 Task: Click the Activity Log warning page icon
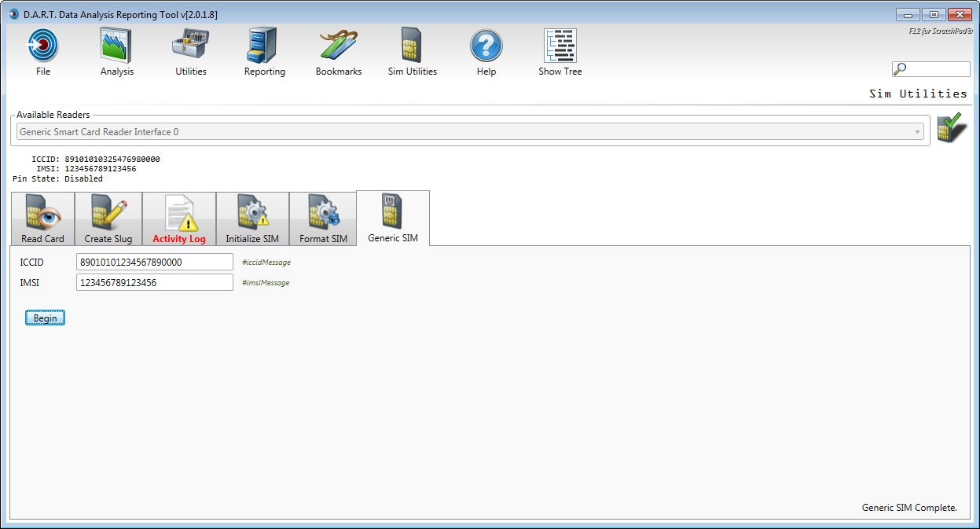[179, 212]
